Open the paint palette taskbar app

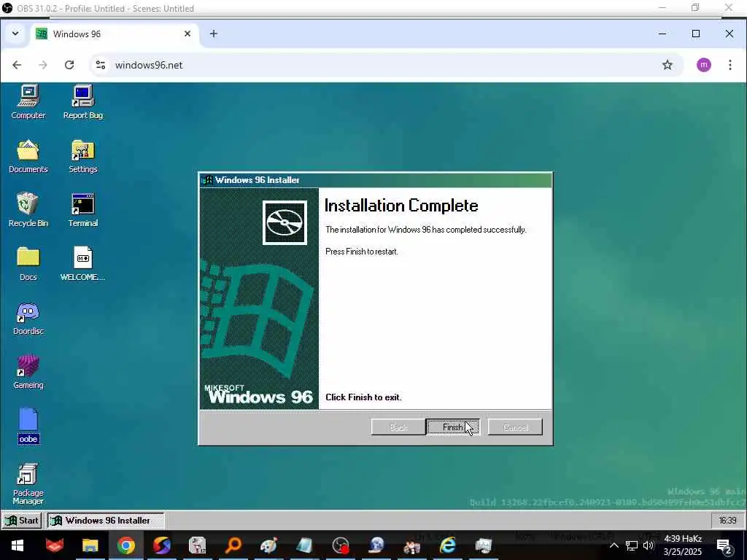pyautogui.click(x=269, y=545)
